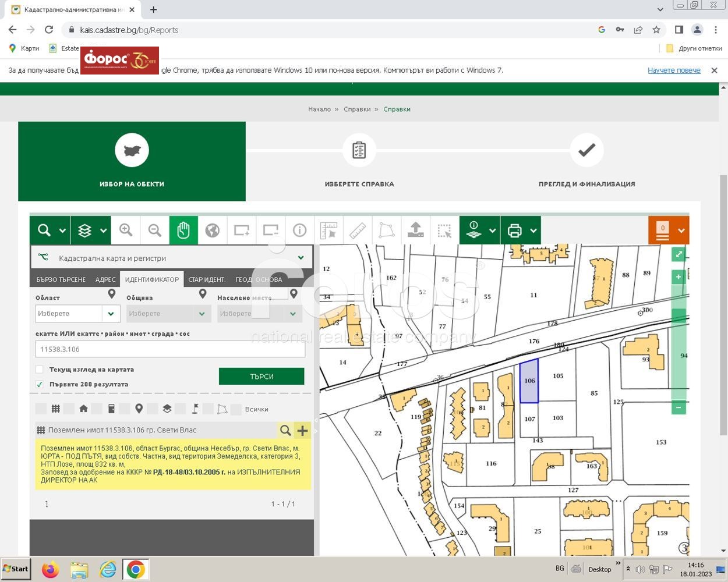Viewport: 728px width, 582px height.
Task: Select the polygon drawing tool
Action: click(x=386, y=230)
